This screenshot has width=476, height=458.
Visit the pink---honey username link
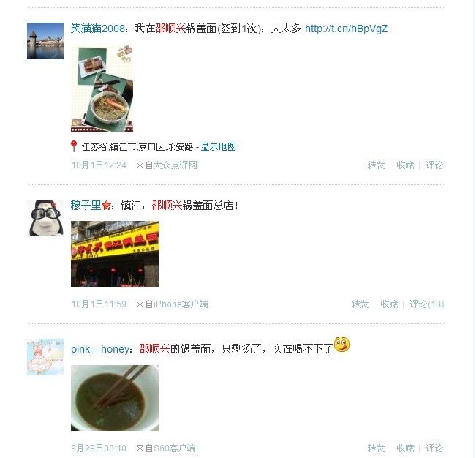[100, 349]
